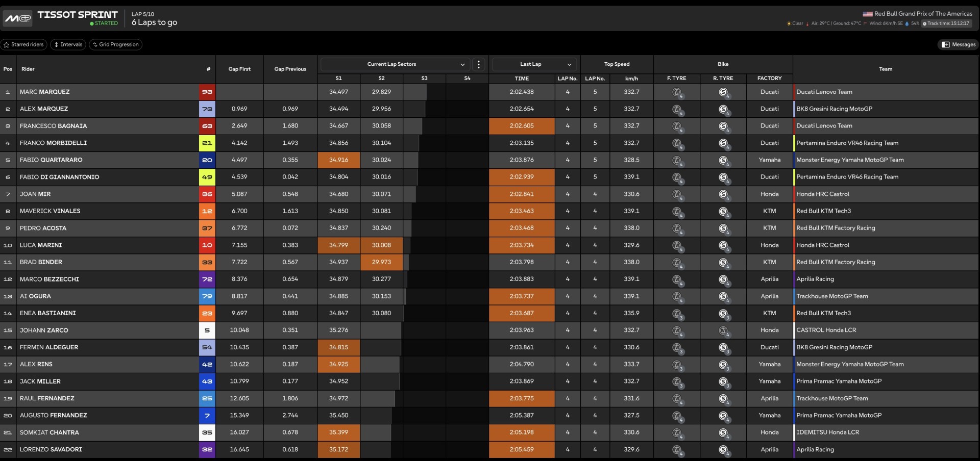
Task: Click Maverick Vinales front tyre icon
Action: pos(677,212)
